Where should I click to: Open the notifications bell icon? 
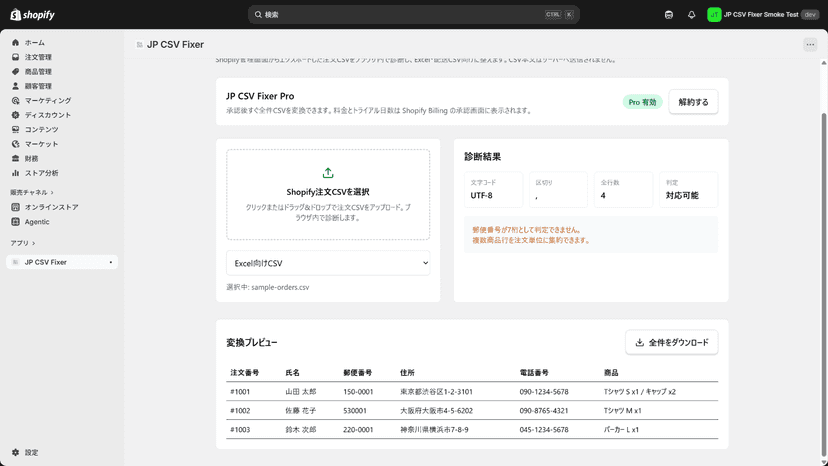click(691, 15)
